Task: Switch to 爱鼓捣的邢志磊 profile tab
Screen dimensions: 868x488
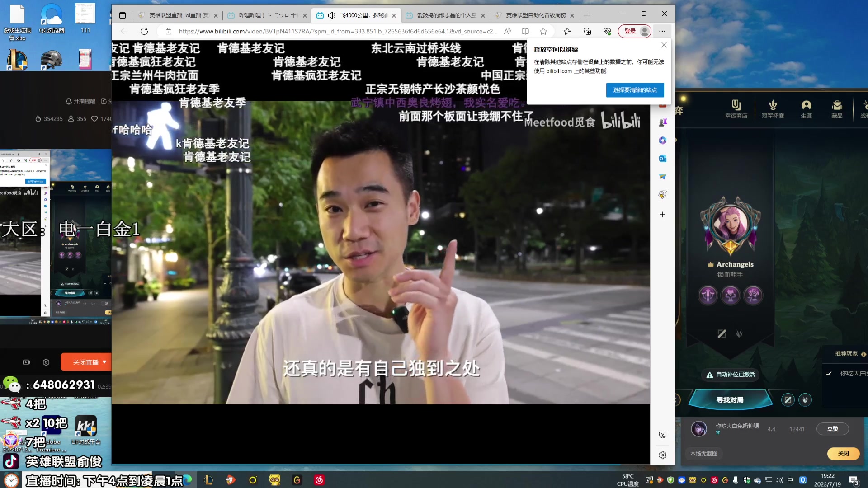Action: (446, 15)
